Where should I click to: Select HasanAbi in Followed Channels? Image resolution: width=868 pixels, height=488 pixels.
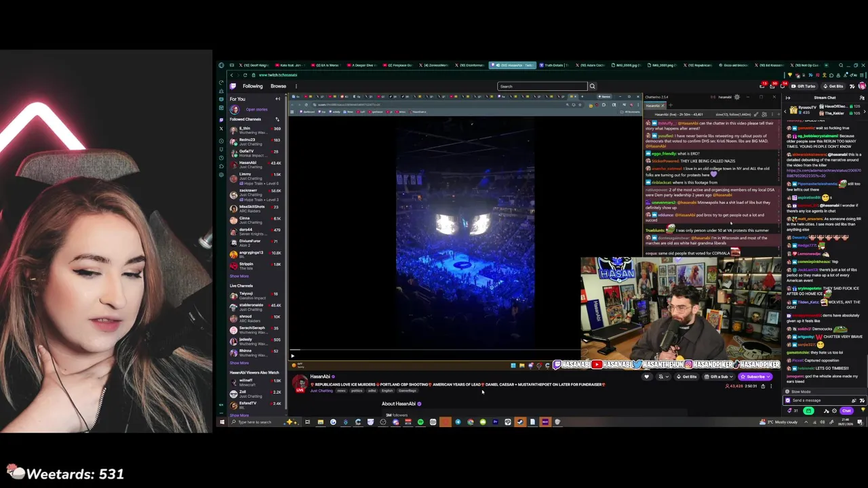pyautogui.click(x=256, y=164)
